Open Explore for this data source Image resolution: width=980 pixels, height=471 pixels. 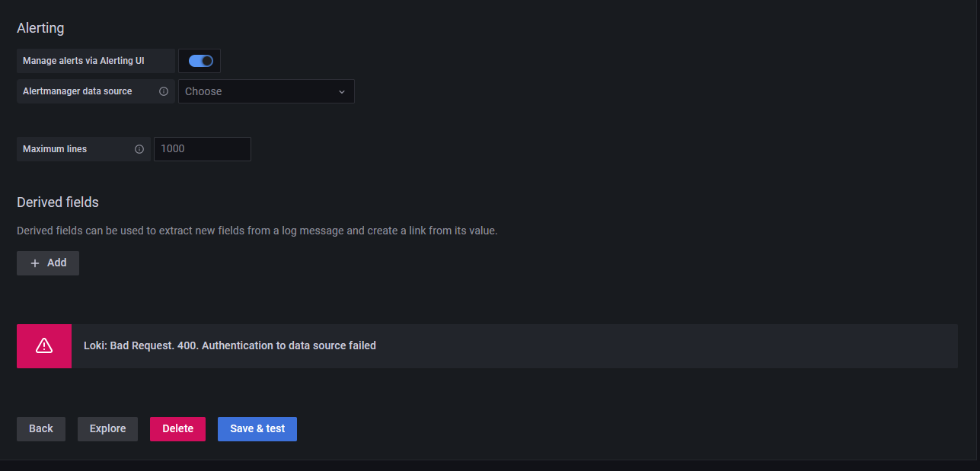tap(107, 429)
